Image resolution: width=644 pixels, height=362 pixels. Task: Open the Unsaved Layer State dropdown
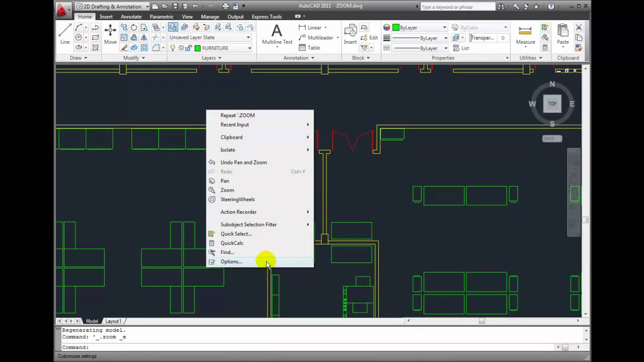pos(248,37)
